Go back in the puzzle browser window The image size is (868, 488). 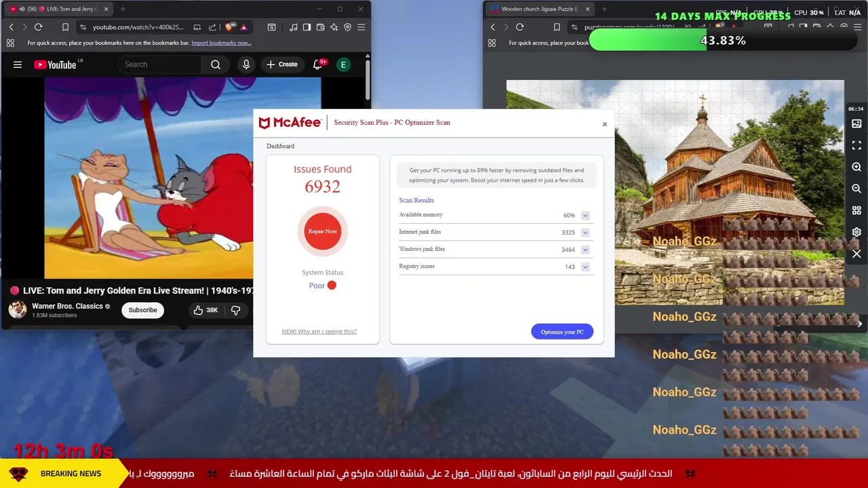point(493,27)
